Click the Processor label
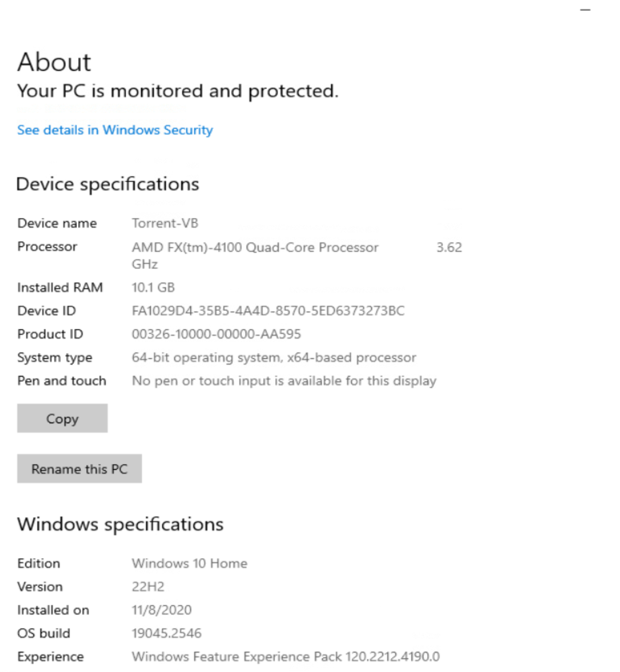Screen dimensions: 620x672 (47, 246)
